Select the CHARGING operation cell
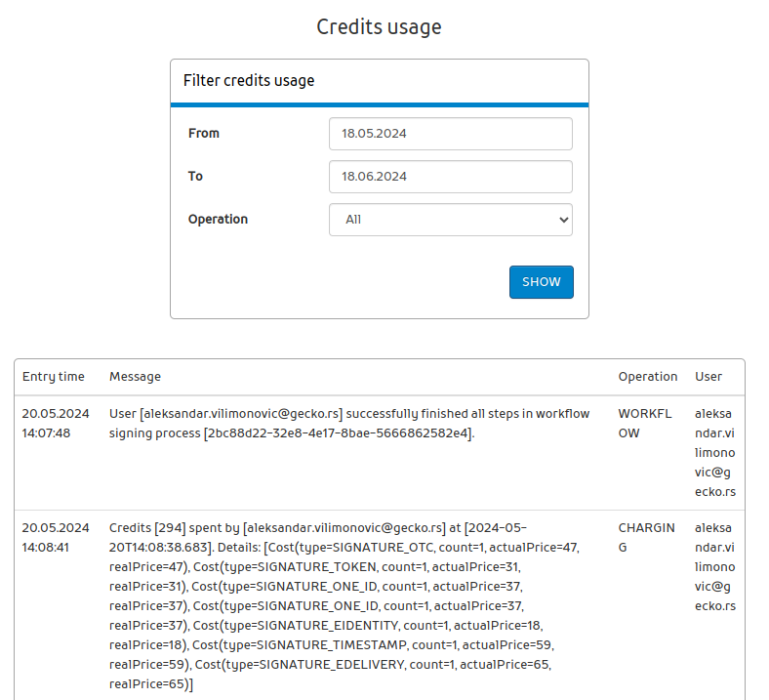This screenshot has width=769, height=700. point(646,538)
